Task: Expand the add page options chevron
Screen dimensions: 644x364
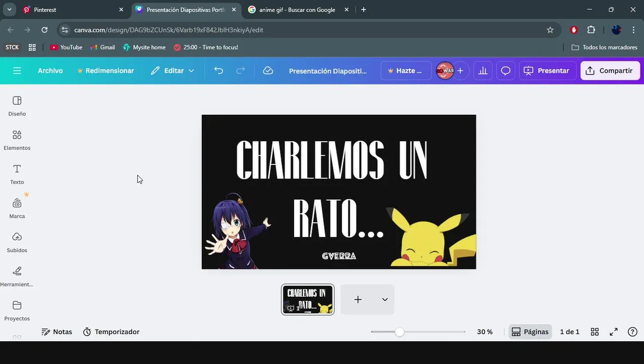Action: pyautogui.click(x=385, y=299)
